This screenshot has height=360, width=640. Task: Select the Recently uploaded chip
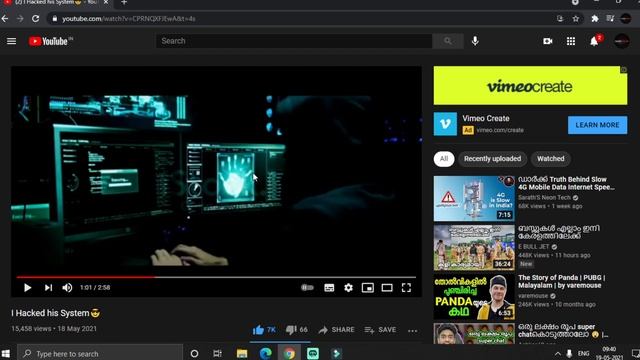tap(492, 159)
